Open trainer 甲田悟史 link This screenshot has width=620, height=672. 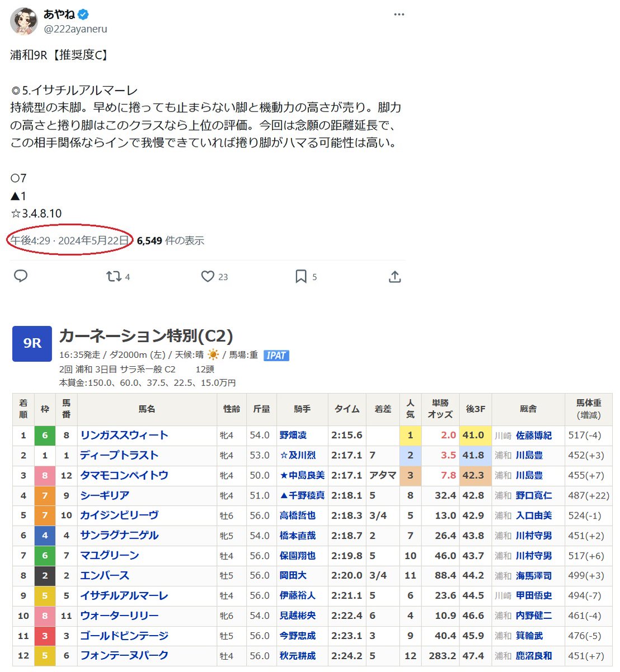[534, 596]
